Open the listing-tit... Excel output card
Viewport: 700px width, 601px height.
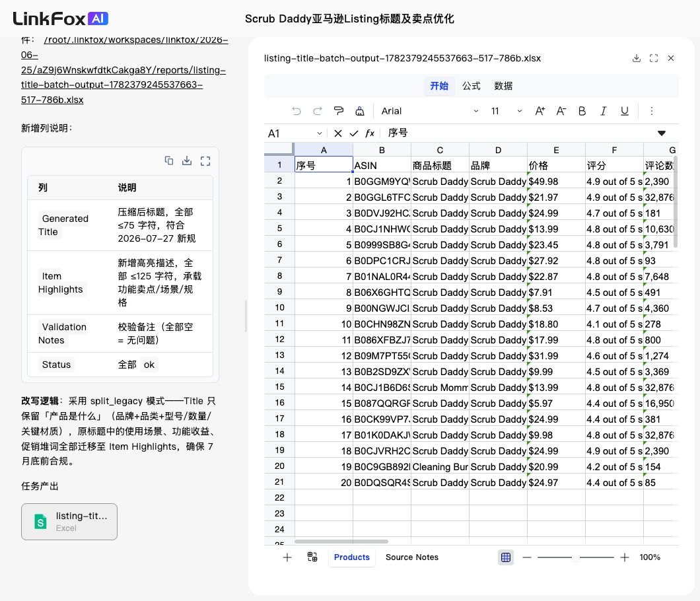(69, 522)
